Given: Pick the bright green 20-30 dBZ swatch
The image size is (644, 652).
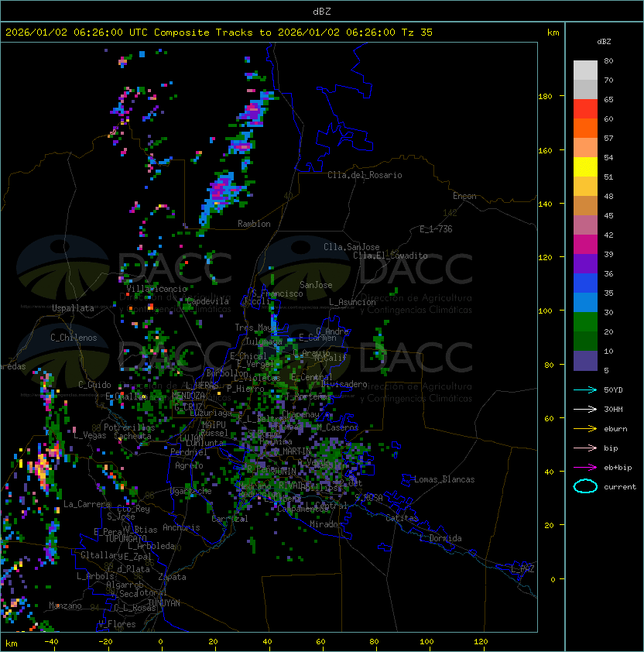Looking at the screenshot, I should (x=585, y=322).
